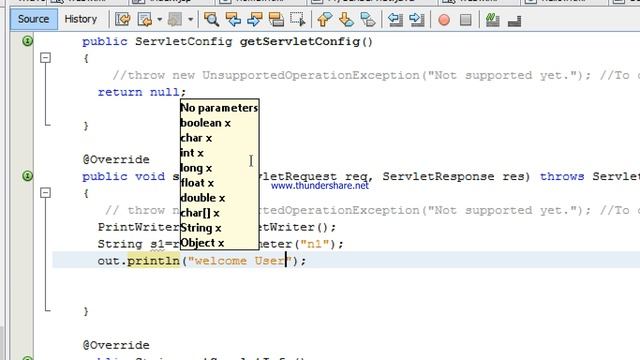Click the 'throws' keyword
Image resolution: width=640 pixels, height=360 pixels.
(x=562, y=176)
